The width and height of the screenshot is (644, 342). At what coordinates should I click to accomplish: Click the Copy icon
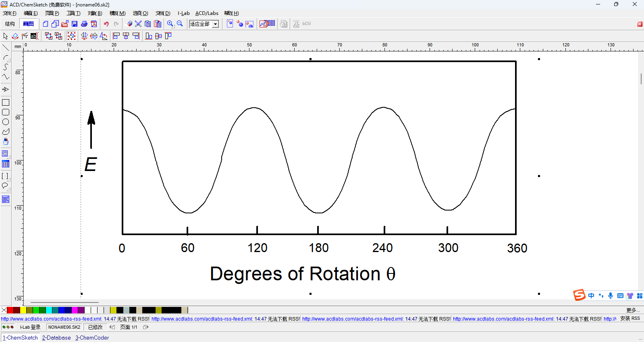148,24
